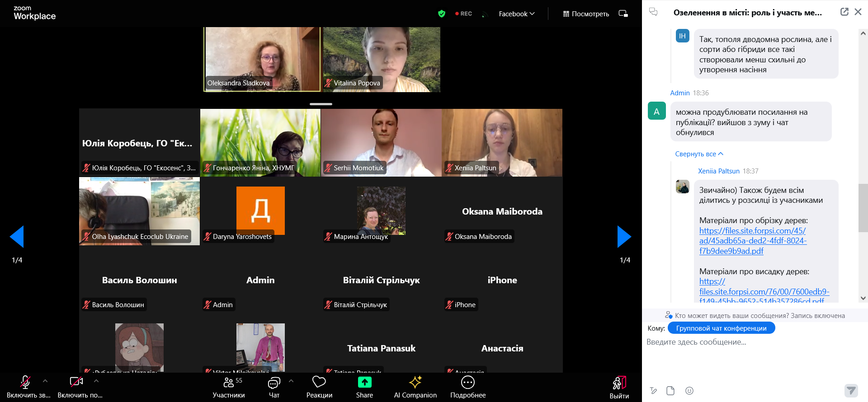
Task: Click the emoji picker in chat
Action: coord(689,391)
